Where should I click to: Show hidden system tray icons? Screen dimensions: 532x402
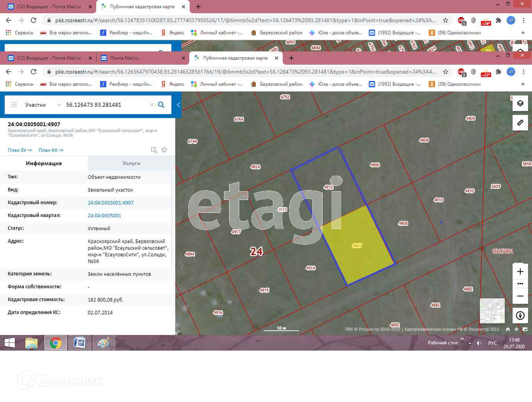(x=469, y=343)
